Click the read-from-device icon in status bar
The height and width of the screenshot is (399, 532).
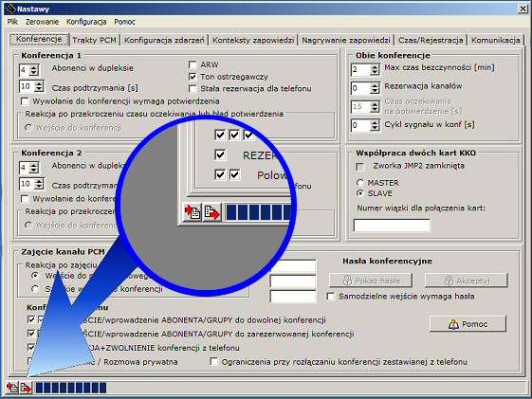point(12,388)
